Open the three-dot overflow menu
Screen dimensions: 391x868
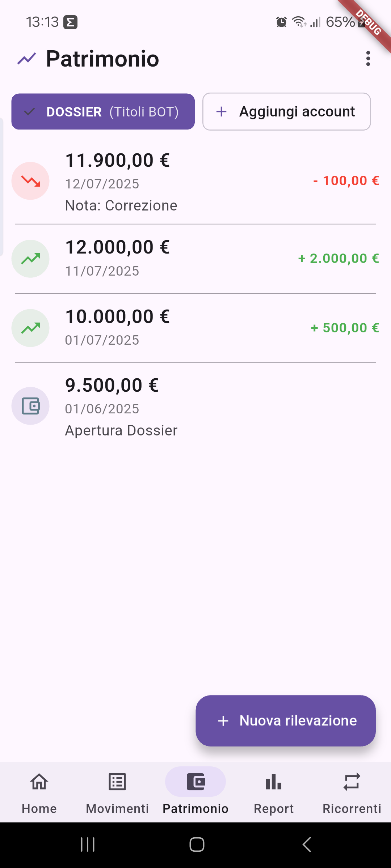pos(368,59)
